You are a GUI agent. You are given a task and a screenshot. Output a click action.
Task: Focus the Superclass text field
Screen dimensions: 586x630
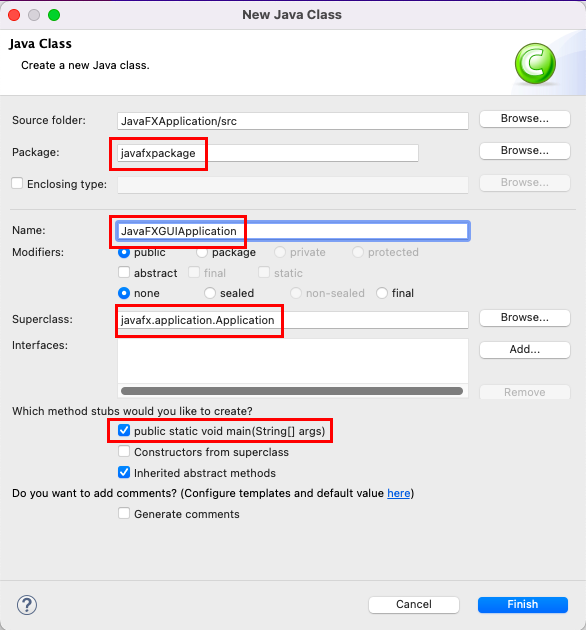pyautogui.click(x=293, y=320)
